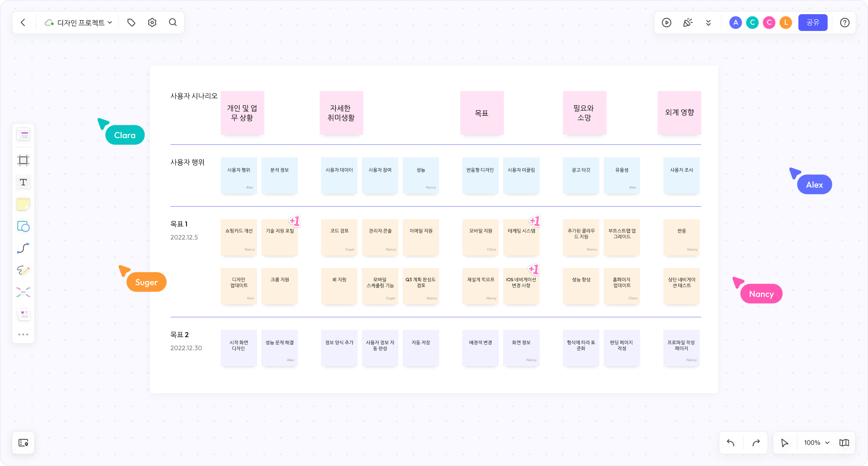Expand more options double-chevron icon
The image size is (868, 466).
tap(708, 23)
